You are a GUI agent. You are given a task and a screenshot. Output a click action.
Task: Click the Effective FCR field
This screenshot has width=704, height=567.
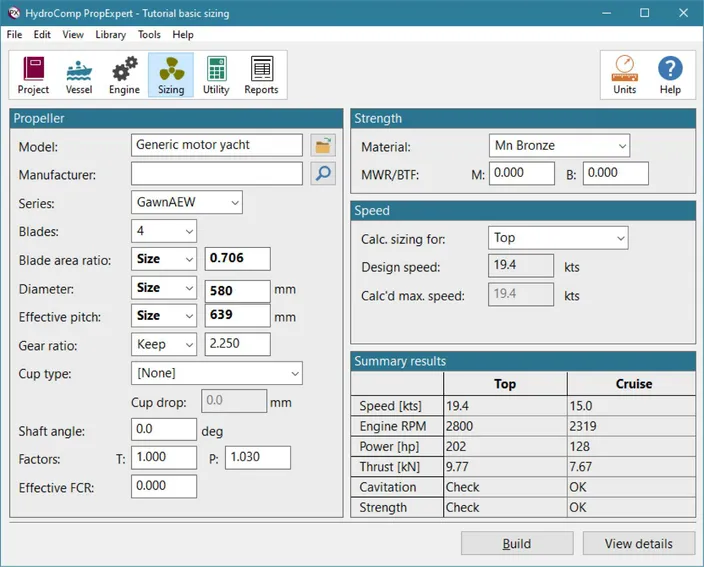[164, 486]
